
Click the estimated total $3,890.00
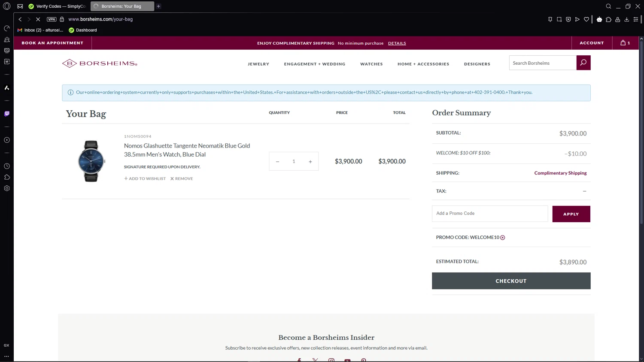(573, 262)
